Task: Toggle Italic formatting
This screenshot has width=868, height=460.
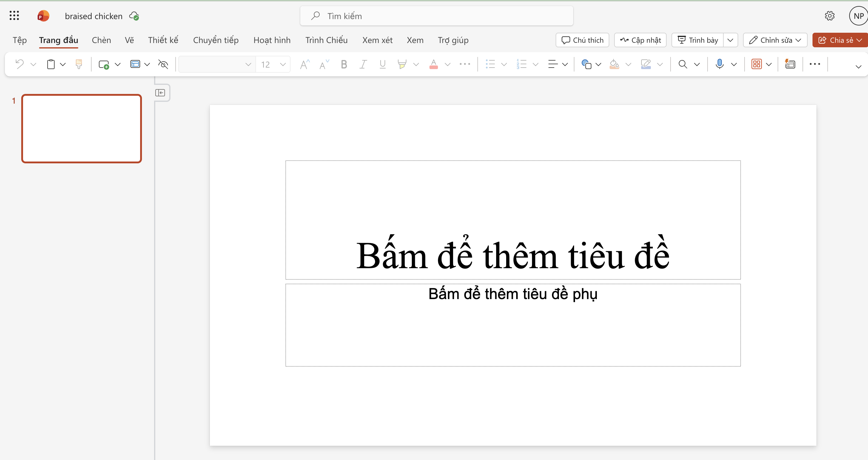Action: coord(363,64)
